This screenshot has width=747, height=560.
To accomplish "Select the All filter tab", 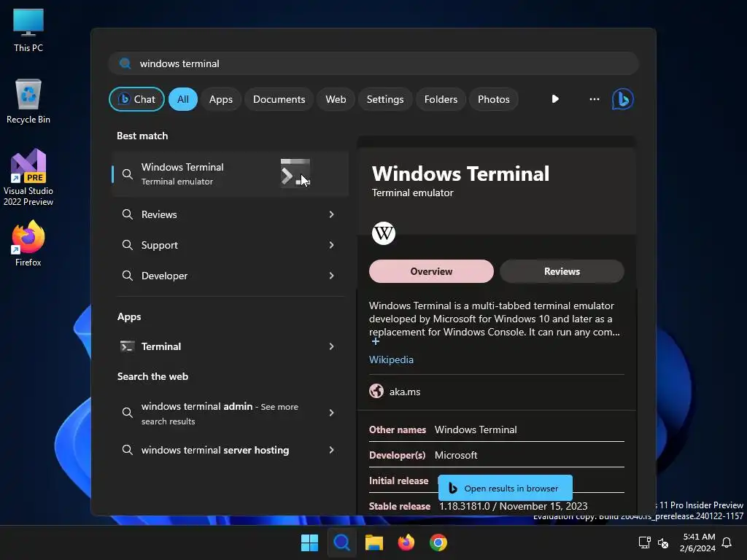I will click(x=183, y=99).
